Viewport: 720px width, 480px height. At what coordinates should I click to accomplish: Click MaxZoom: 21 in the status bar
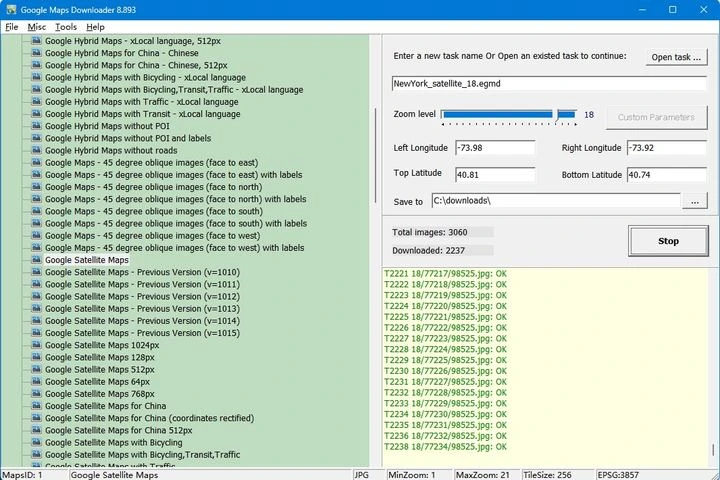[483, 475]
